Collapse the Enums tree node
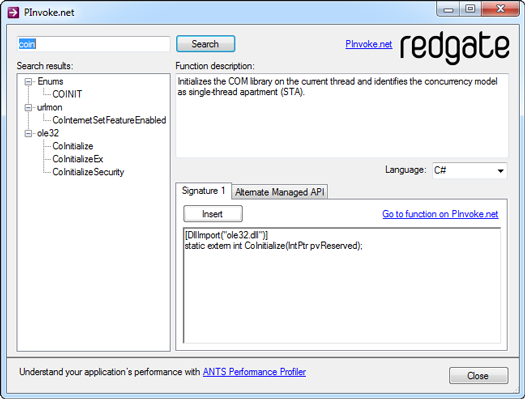525x399 pixels. point(28,81)
